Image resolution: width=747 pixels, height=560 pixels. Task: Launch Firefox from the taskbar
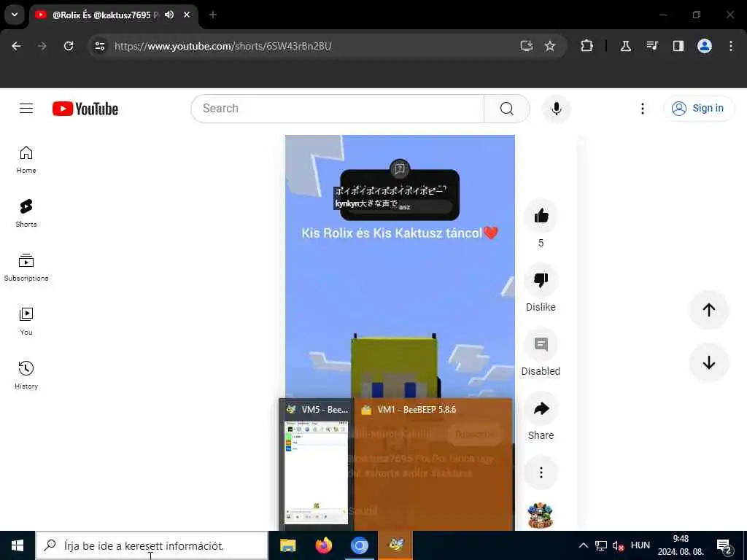(324, 545)
